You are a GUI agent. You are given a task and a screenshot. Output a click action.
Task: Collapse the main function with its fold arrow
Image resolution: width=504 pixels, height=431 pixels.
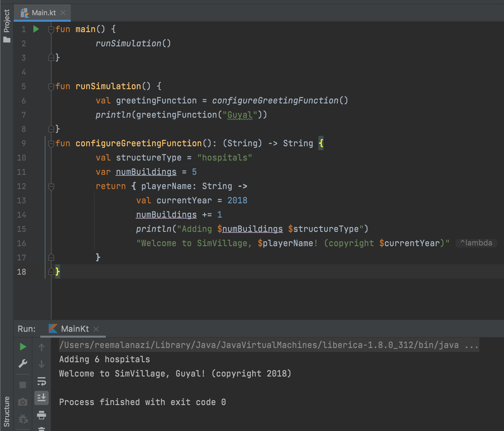[51, 29]
